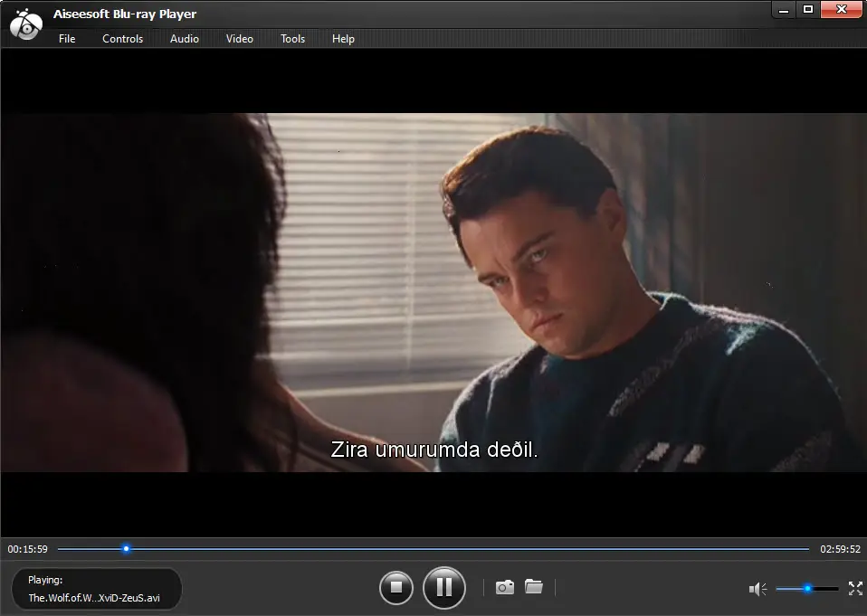
Task: Click the playback progress handle
Action: tap(126, 548)
